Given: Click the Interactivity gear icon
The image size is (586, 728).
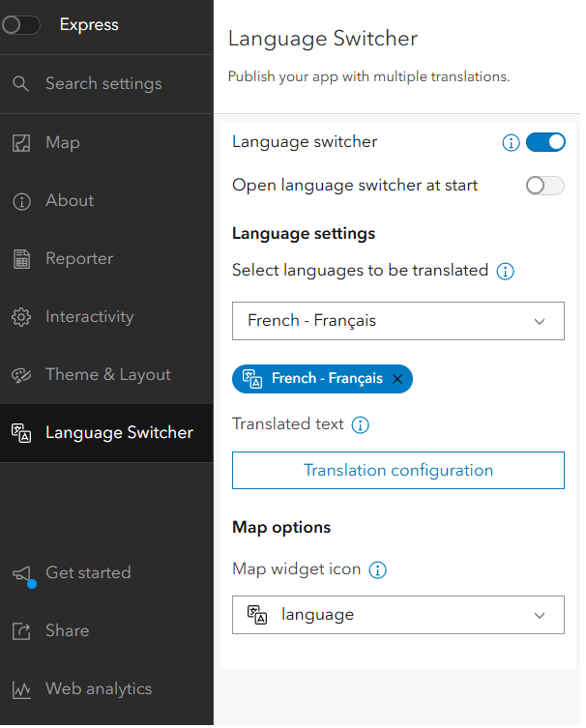Looking at the screenshot, I should [x=21, y=317].
